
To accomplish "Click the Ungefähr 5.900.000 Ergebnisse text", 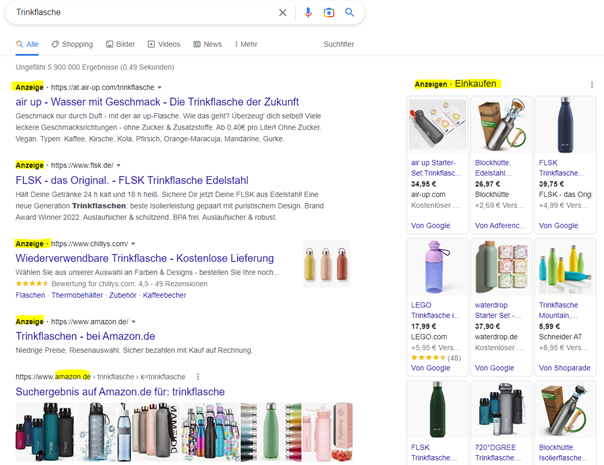I will (x=95, y=67).
